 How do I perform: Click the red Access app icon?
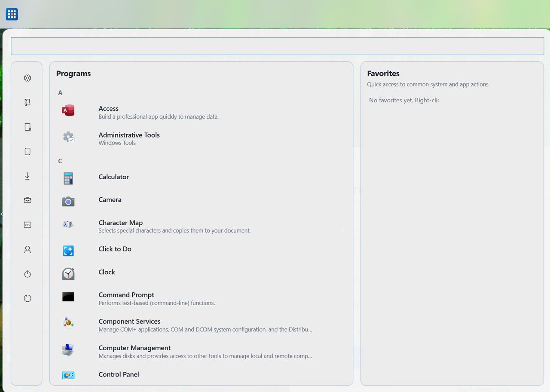(x=68, y=111)
